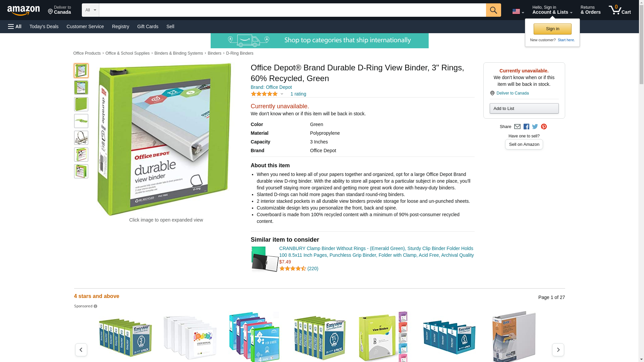This screenshot has width=644, height=362.
Task: Click the search magnifier button
Action: (x=493, y=10)
